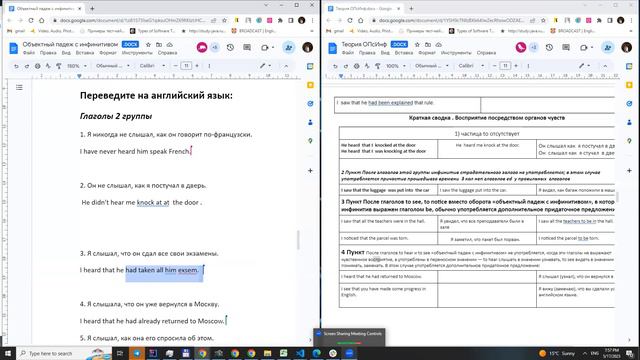Image resolution: width=640 pixels, height=360 pixels.
Task: Open Формат menu in left Docs window
Action: tap(108, 53)
